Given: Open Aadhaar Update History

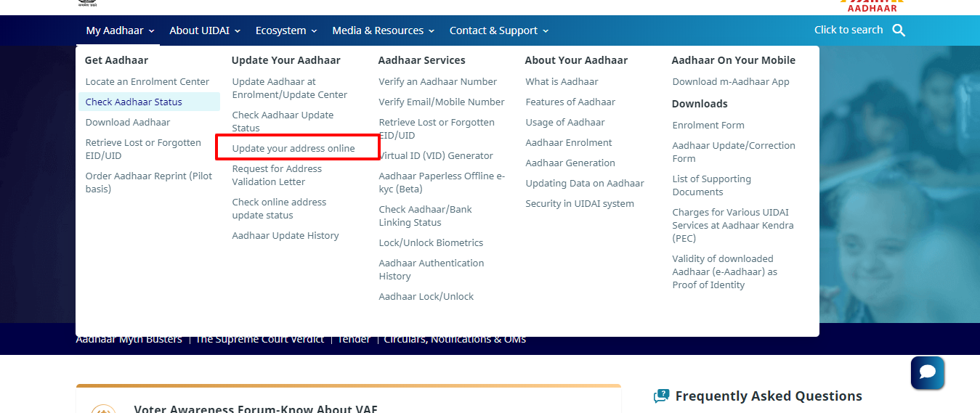Looking at the screenshot, I should [x=286, y=236].
